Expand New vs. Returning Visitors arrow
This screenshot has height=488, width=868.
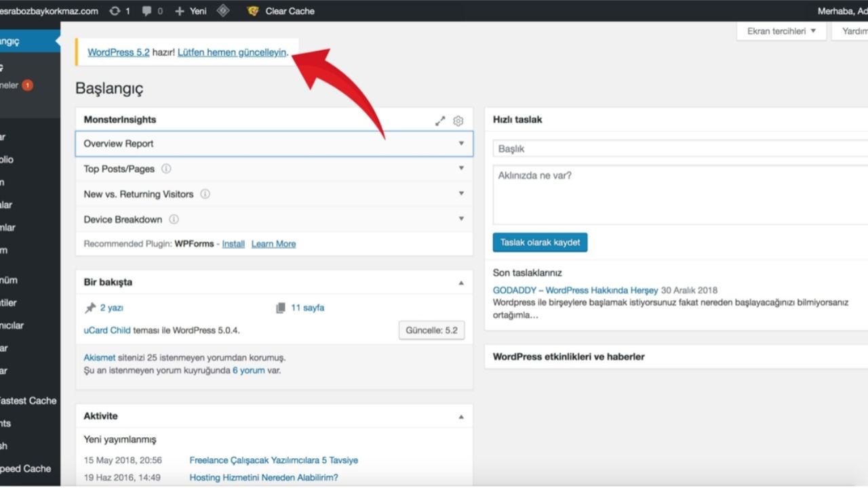461,193
